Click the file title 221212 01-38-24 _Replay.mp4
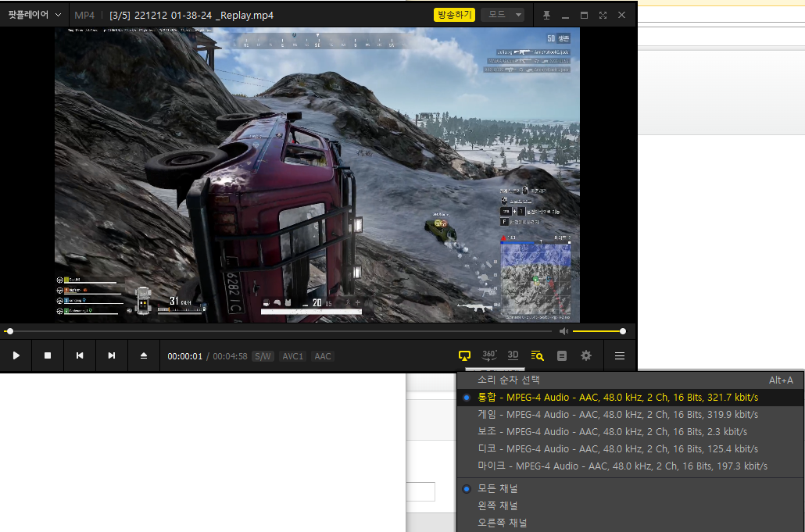 click(204, 16)
